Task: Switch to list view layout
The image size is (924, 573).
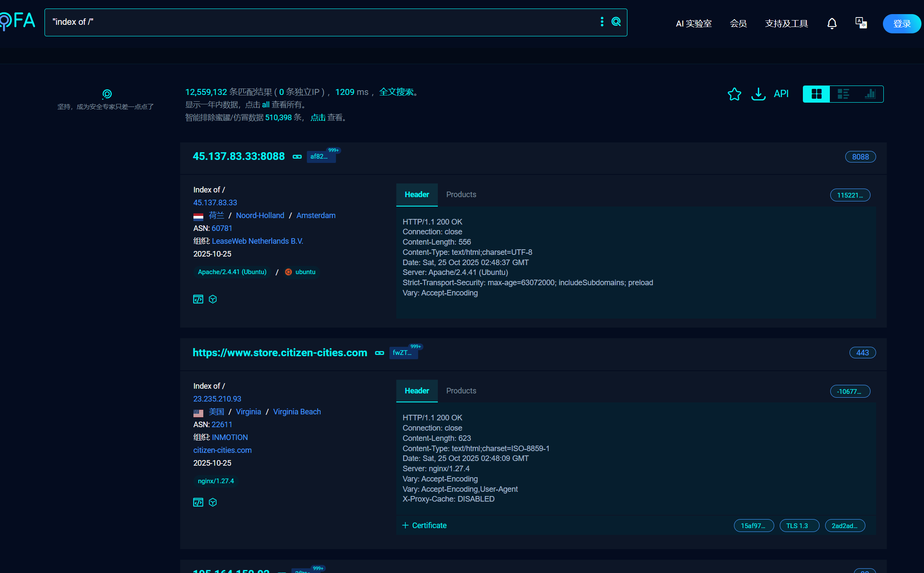Action: pyautogui.click(x=843, y=94)
